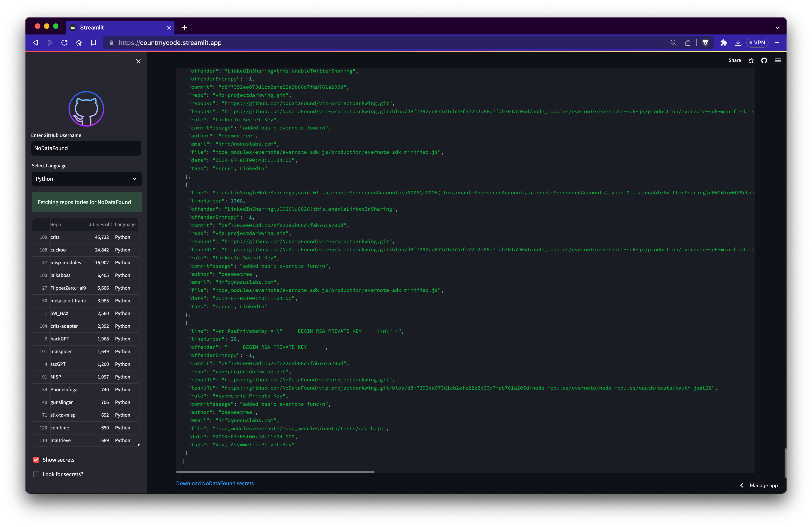The image size is (812, 527).
Task: Click the GitHub Octocat logo
Action: 86,109
